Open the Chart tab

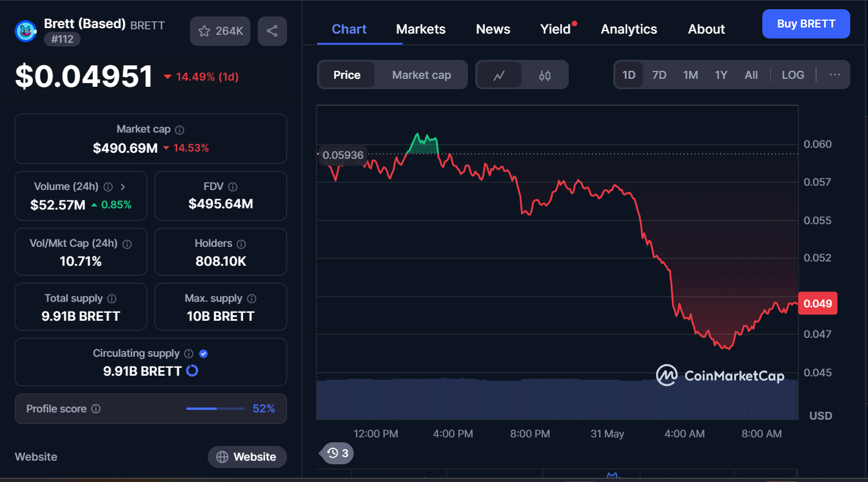[349, 29]
